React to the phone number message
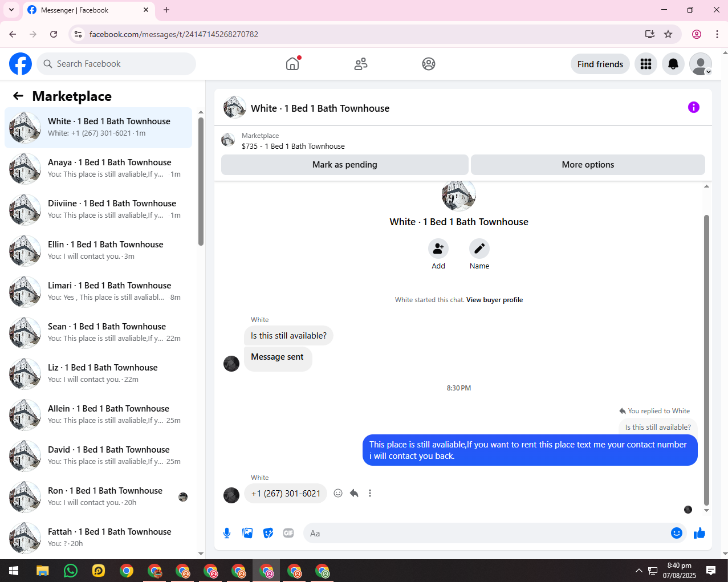Screen dimensions: 728x582 pos(338,493)
